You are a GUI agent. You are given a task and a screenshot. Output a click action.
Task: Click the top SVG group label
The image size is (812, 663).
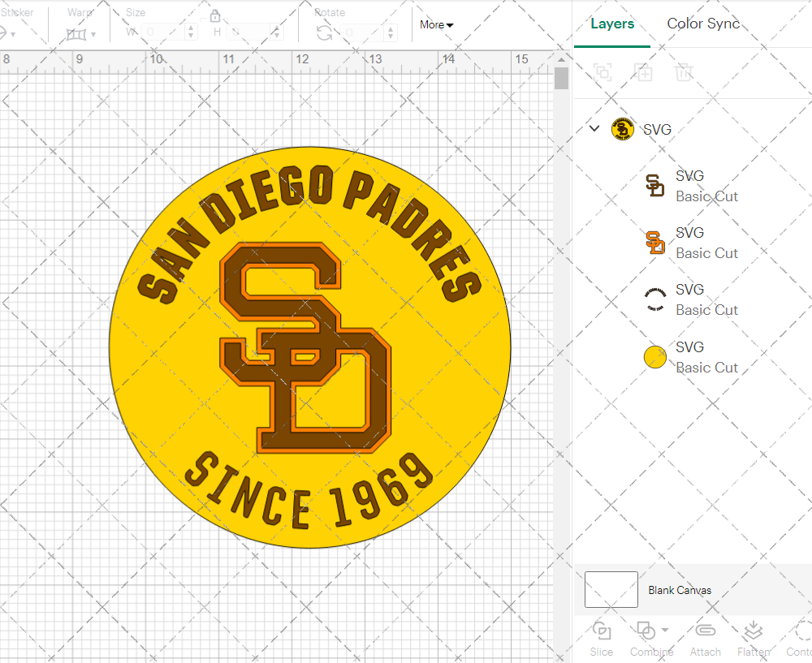657,129
